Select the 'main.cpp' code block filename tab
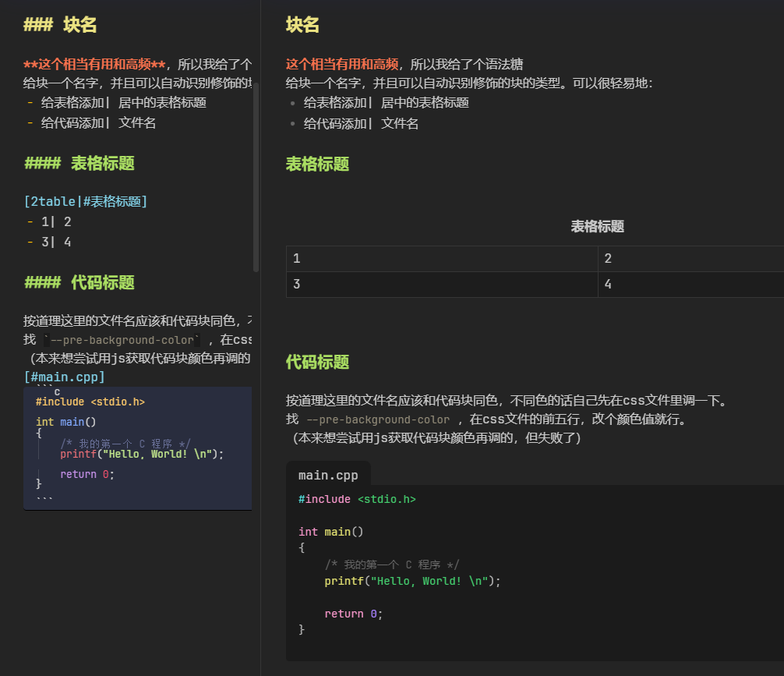Viewport: 784px width, 676px height. click(328, 476)
